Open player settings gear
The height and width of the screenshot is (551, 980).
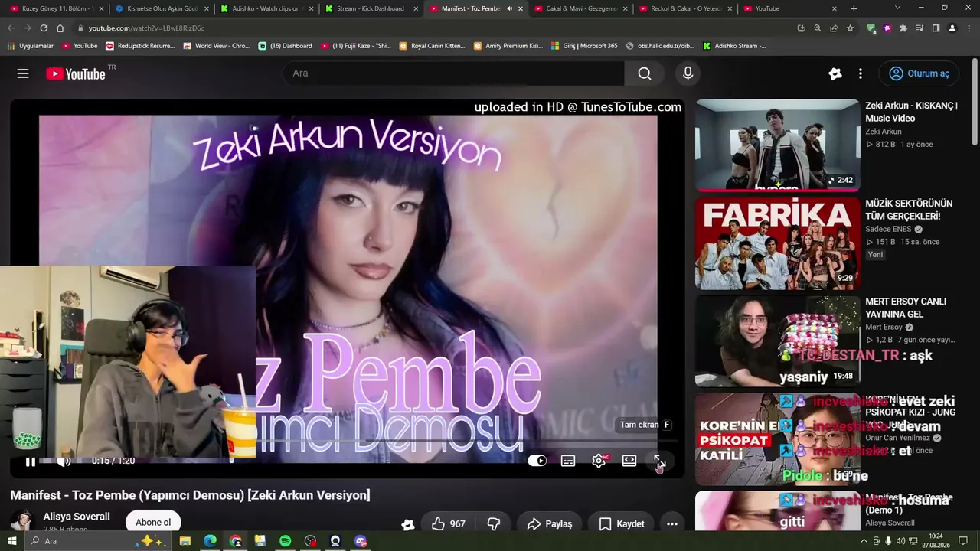click(599, 461)
